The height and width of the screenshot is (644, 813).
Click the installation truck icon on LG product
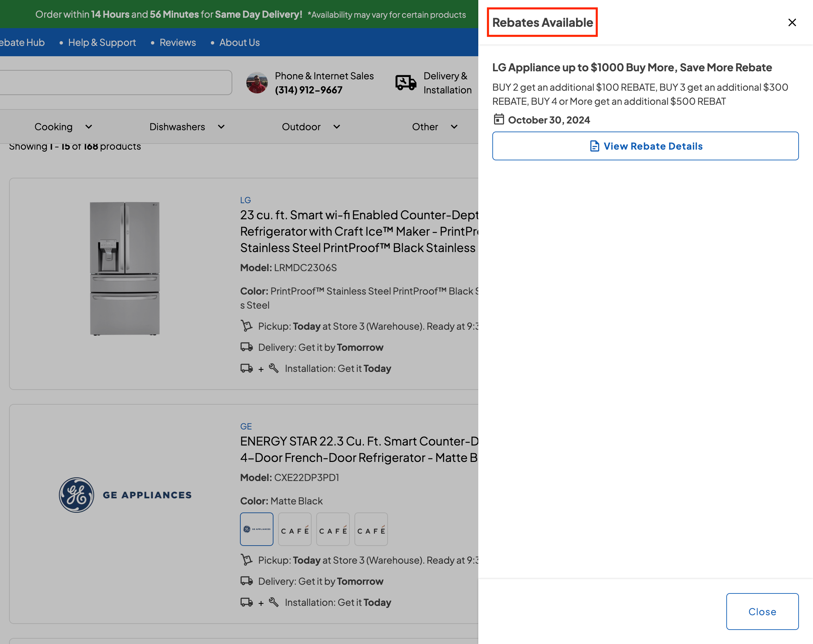tap(247, 368)
